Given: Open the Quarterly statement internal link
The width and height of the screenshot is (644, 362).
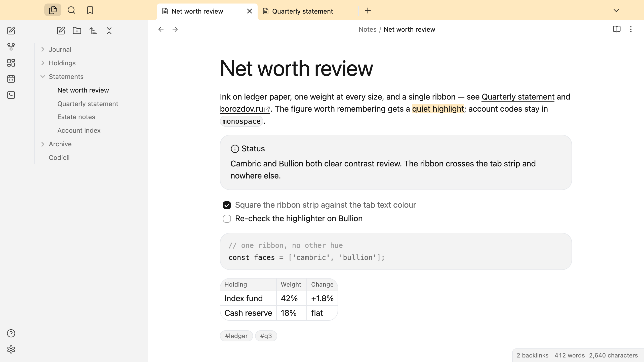Looking at the screenshot, I should pyautogui.click(x=518, y=97).
